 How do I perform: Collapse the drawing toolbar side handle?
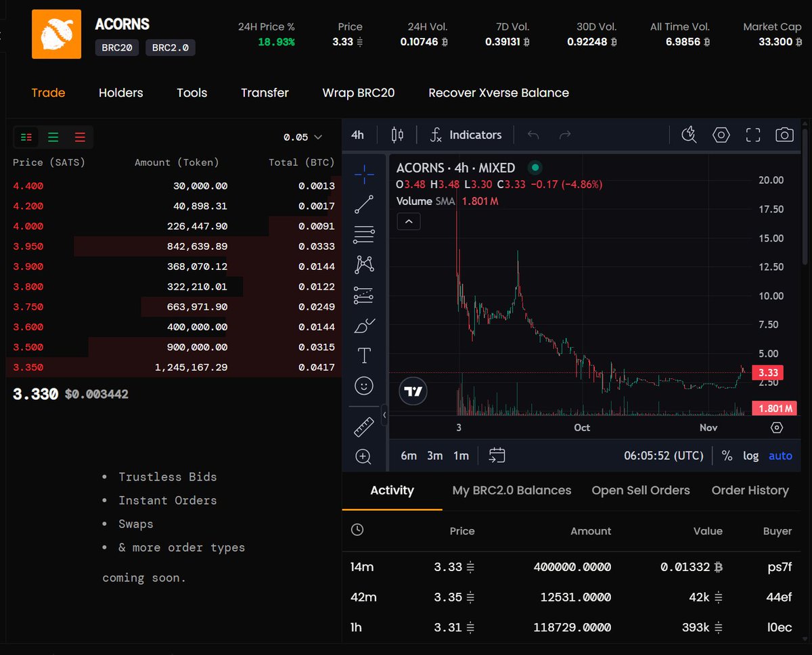click(384, 415)
